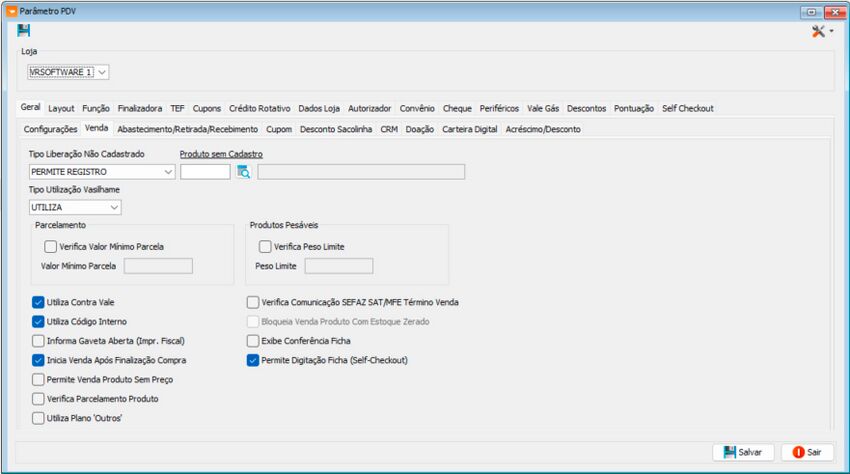Click the Produto sem Cadastro code field

(205, 172)
